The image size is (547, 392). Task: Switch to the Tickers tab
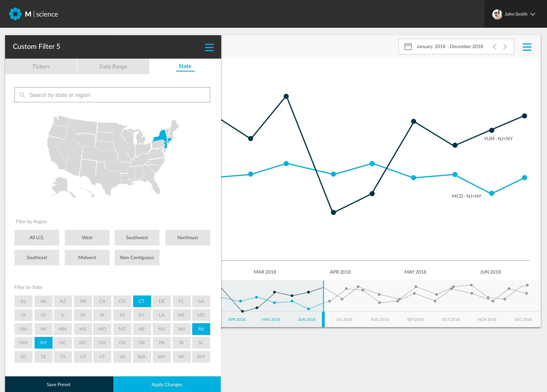pos(41,66)
